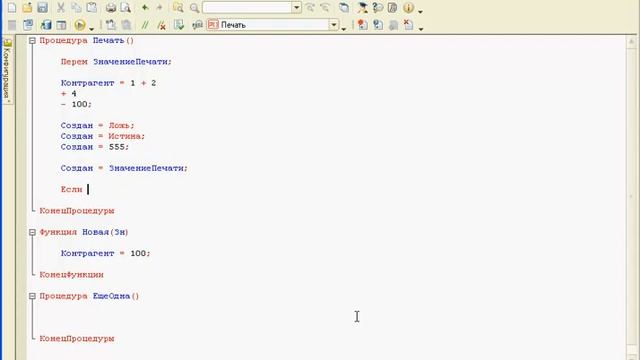The width and height of the screenshot is (640, 360).
Task: Find next occurrence icon
Action: tap(310, 8)
